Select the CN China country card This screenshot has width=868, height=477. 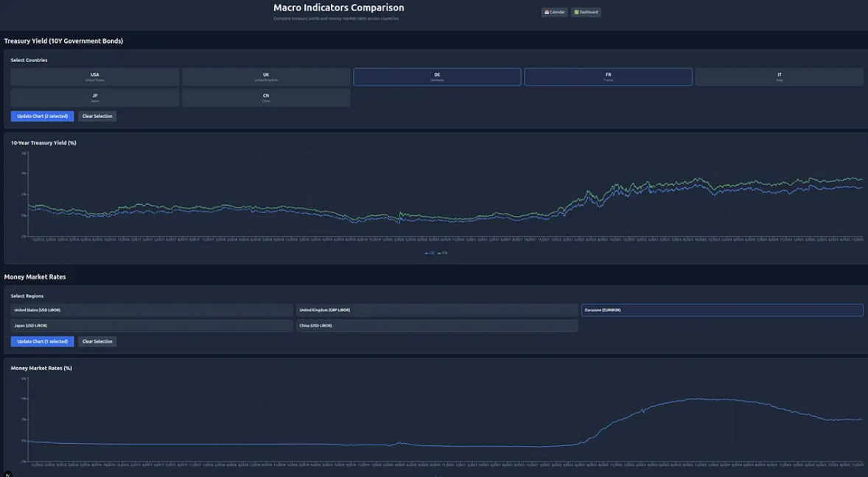pyautogui.click(x=266, y=97)
